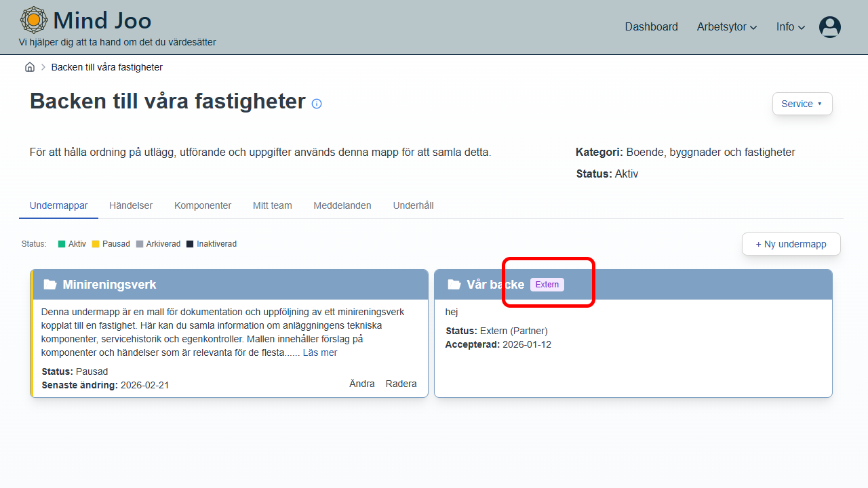Click the Status: Aktiv text
The image size is (868, 488).
tap(607, 174)
